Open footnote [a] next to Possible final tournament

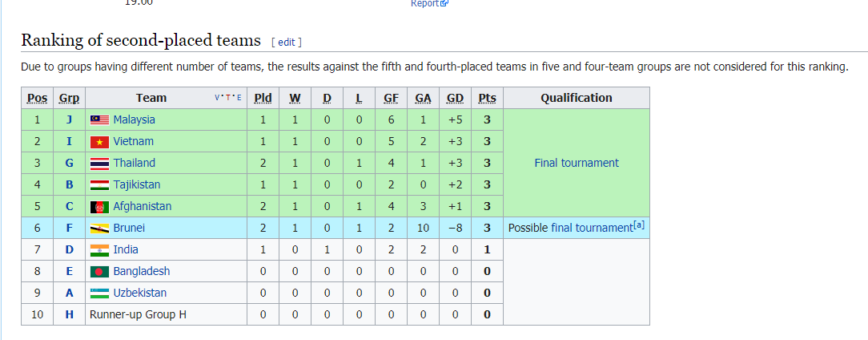[x=638, y=226]
